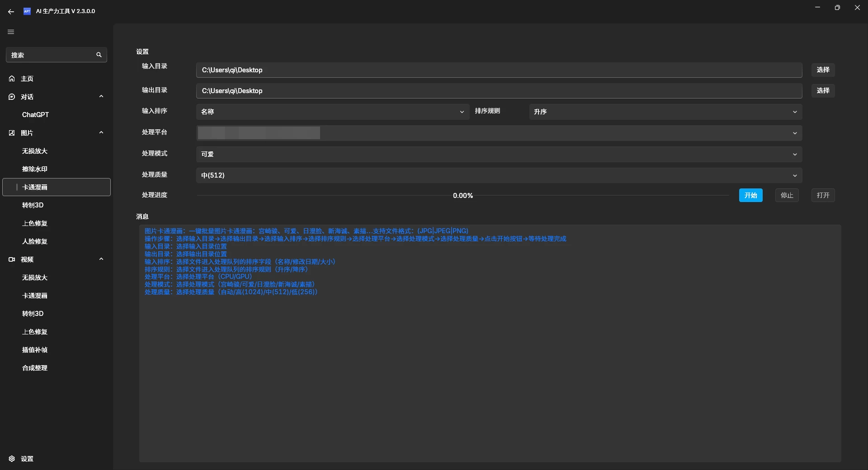Open 插值补帧 under 视频
The width and height of the screenshot is (868, 470).
point(35,350)
